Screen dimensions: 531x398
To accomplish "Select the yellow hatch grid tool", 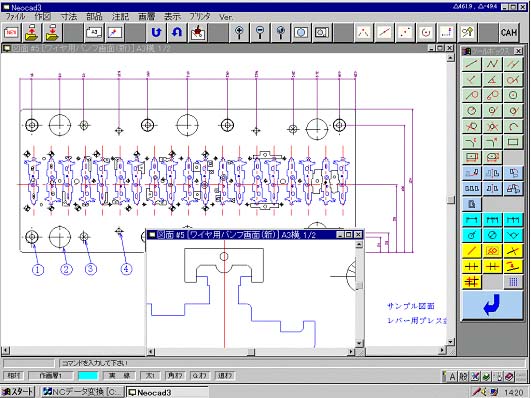I will (471, 281).
